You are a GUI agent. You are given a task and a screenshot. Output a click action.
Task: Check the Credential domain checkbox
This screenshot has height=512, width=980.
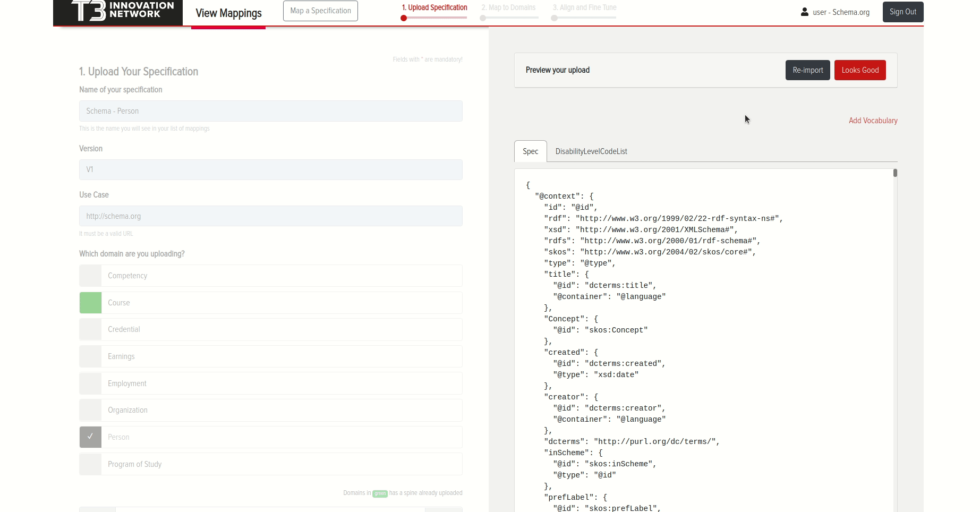pos(90,329)
